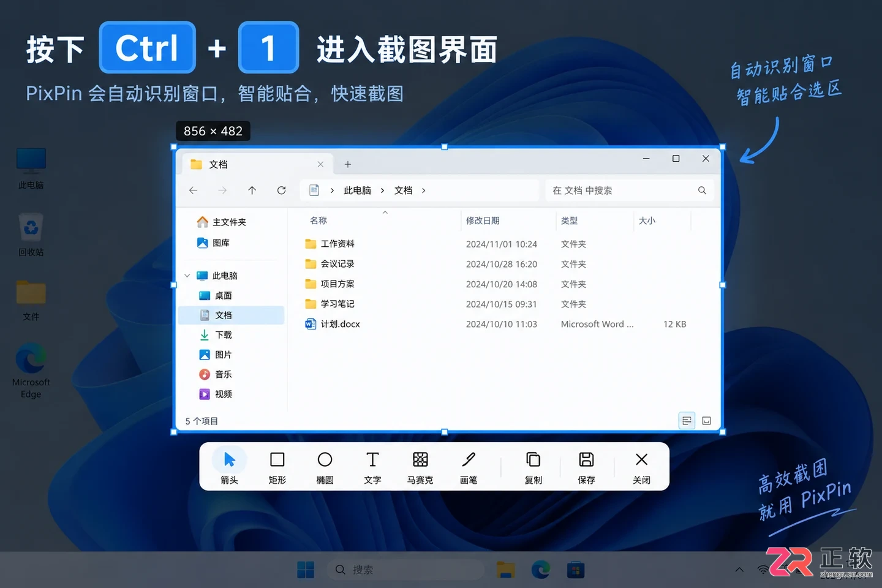Open 下载 in the sidebar

(216, 335)
